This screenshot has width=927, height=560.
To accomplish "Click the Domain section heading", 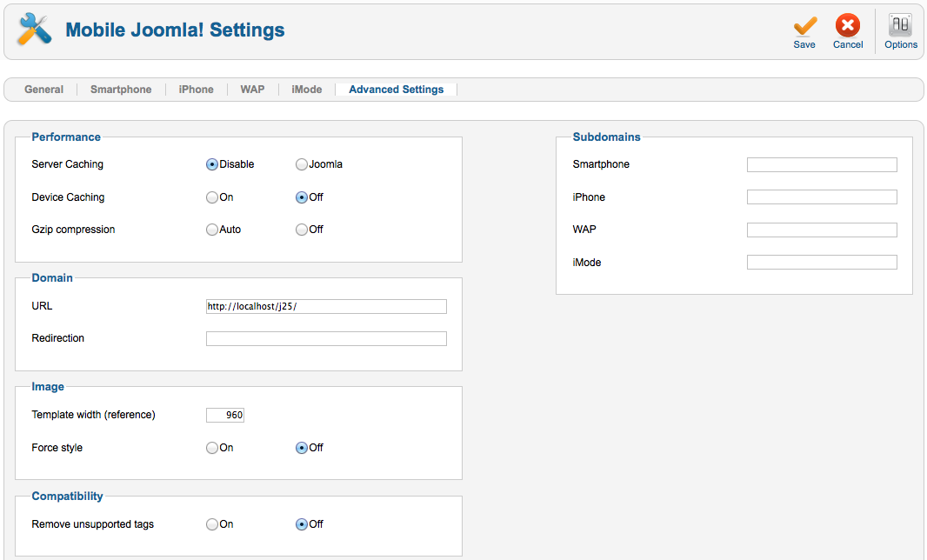I will coord(52,278).
